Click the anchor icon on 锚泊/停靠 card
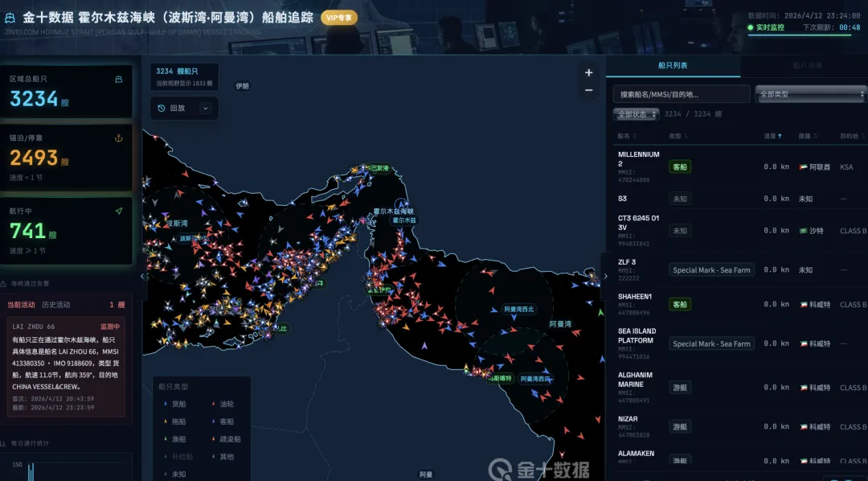Viewport: 868px width, 481px height. pyautogui.click(x=118, y=140)
